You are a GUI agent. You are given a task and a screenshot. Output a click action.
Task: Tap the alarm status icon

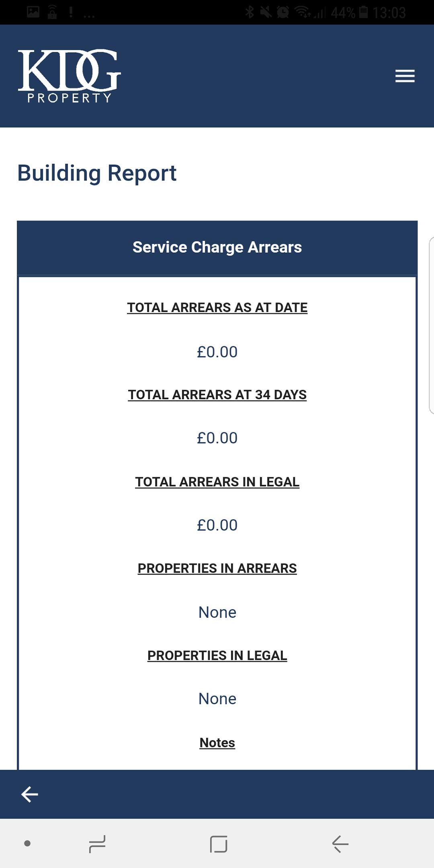point(283,12)
